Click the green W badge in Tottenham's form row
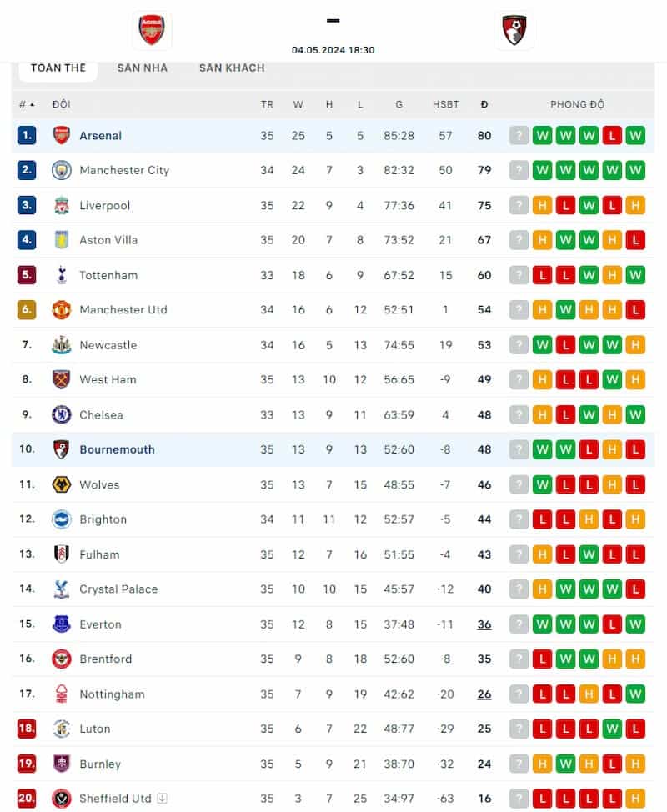Screen dimensions: 667x812 click(589, 274)
